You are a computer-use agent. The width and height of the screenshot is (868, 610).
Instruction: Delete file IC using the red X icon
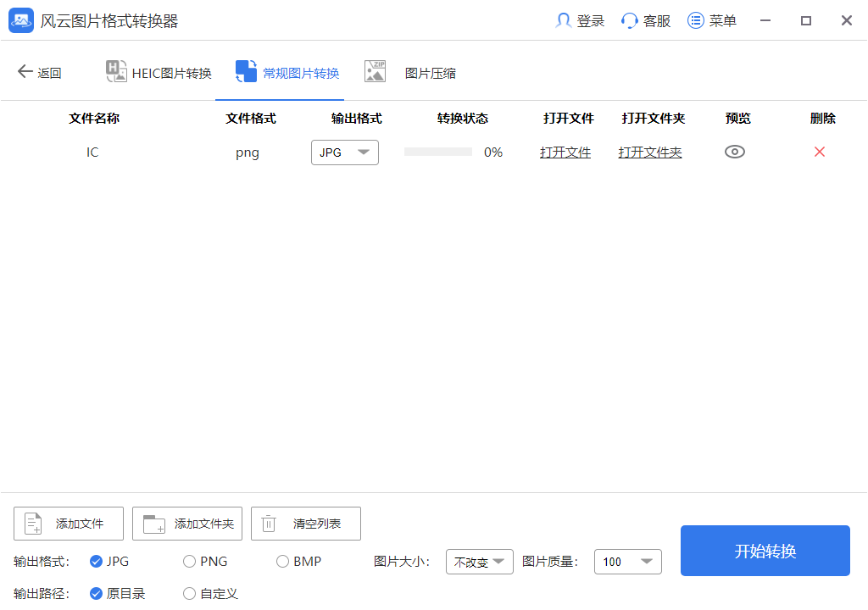(x=820, y=152)
